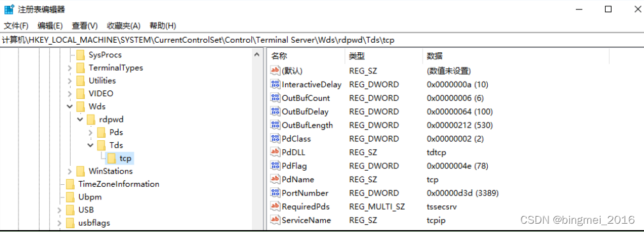Image resolution: width=644 pixels, height=232 pixels.
Task: Click the REG_MULTI_SZ type cell
Action: 377,207
